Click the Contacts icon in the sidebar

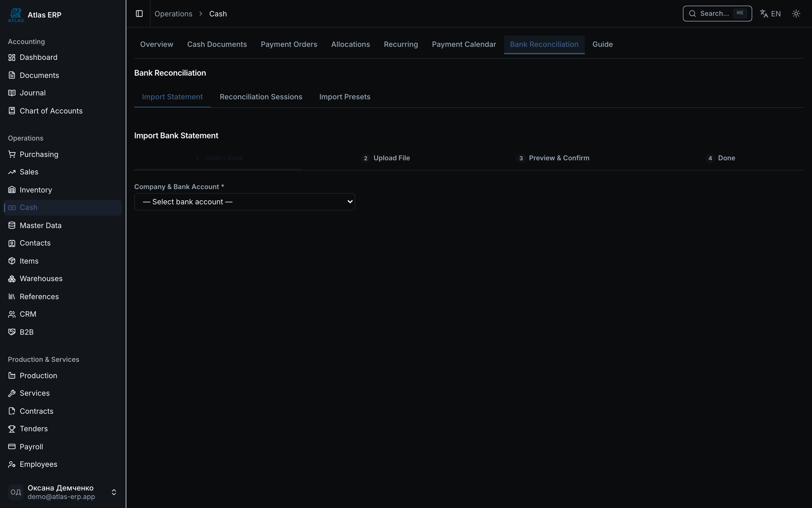click(12, 243)
